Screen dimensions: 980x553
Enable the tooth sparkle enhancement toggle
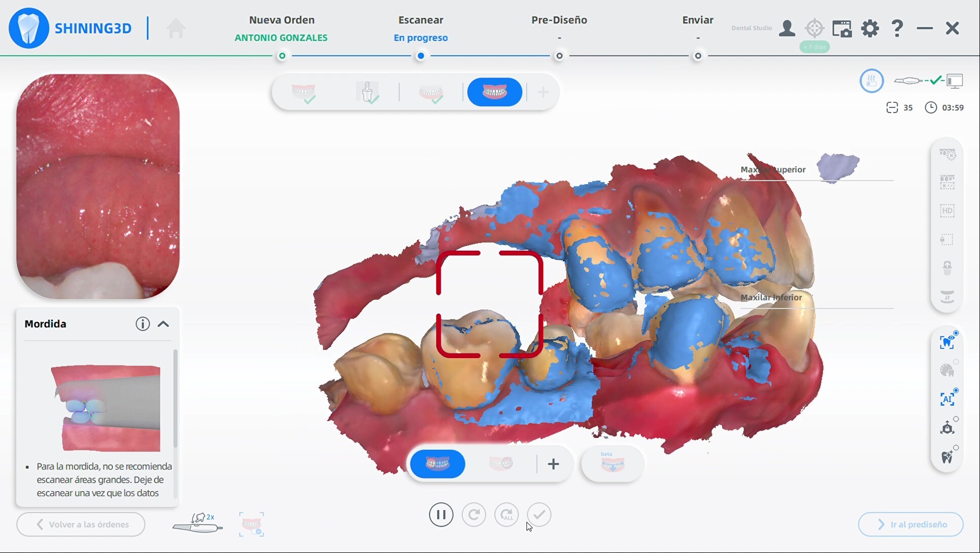click(947, 456)
